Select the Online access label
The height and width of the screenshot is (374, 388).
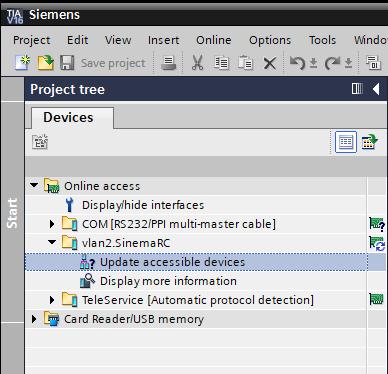coord(102,186)
